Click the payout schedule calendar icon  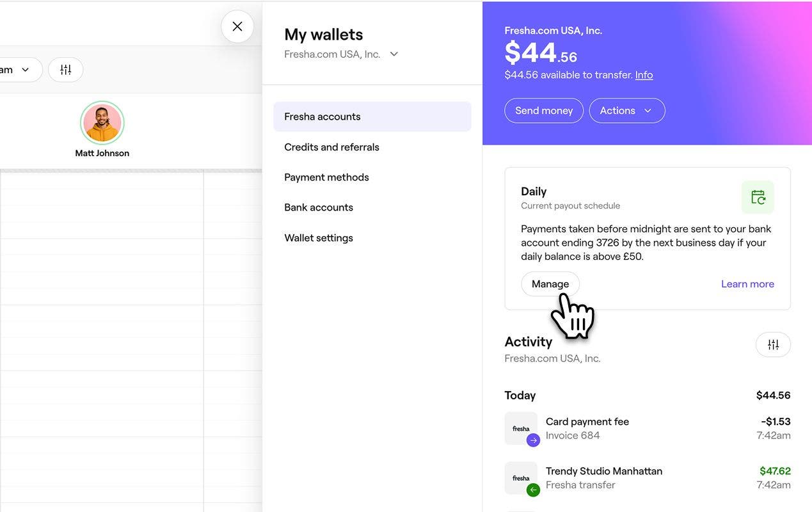pos(758,197)
